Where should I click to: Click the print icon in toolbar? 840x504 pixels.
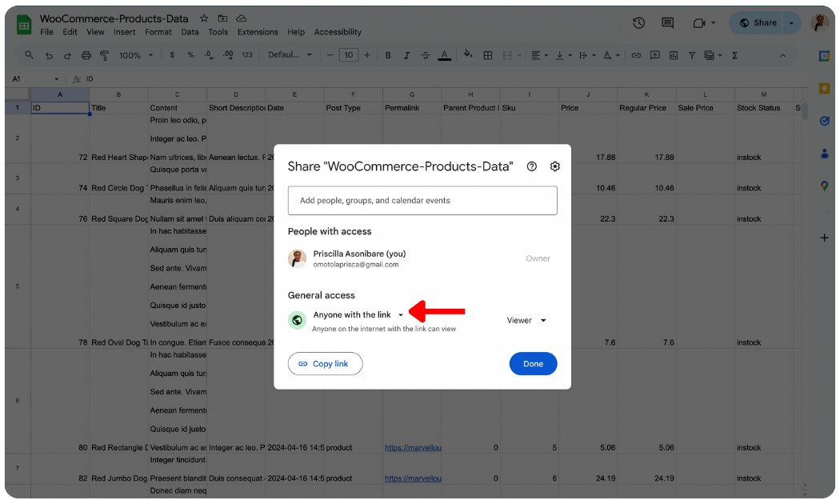(x=86, y=55)
